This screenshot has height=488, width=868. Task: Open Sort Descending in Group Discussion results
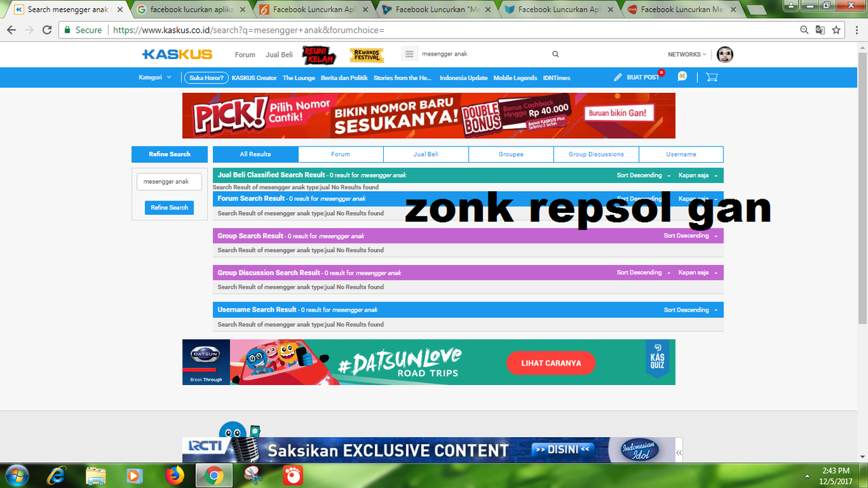(x=644, y=272)
